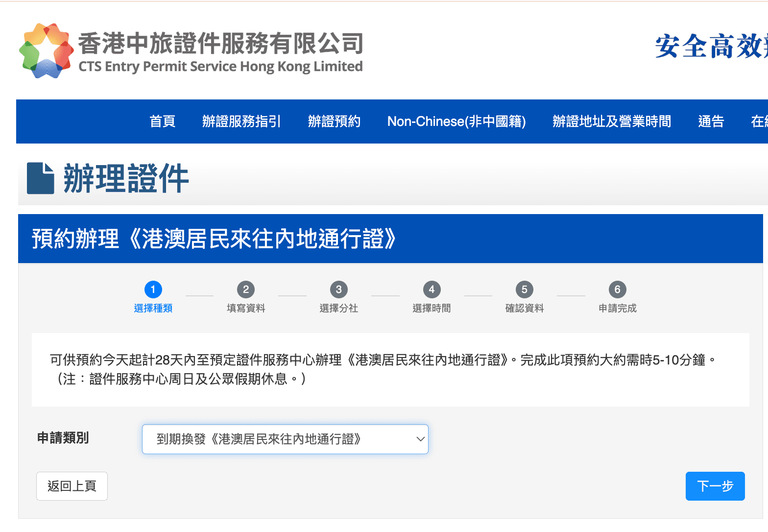768x532 pixels.
Task: Click the 下一步 button
Action: point(715,486)
